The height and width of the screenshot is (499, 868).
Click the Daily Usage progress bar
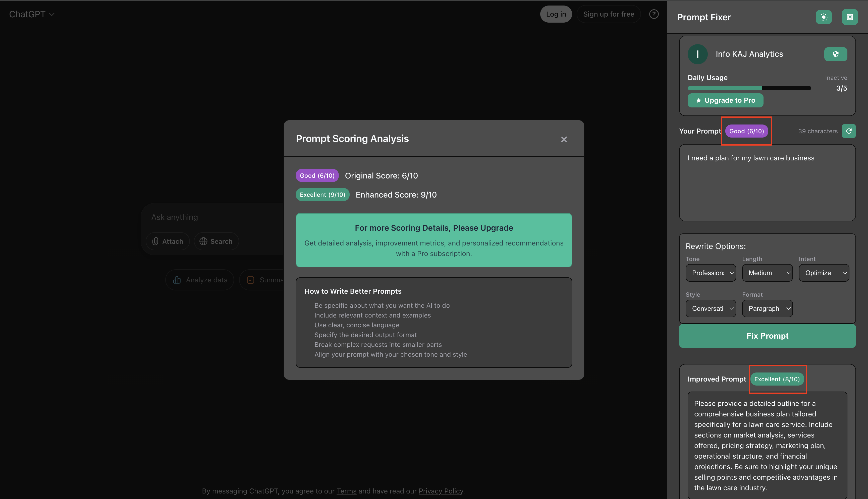click(749, 88)
